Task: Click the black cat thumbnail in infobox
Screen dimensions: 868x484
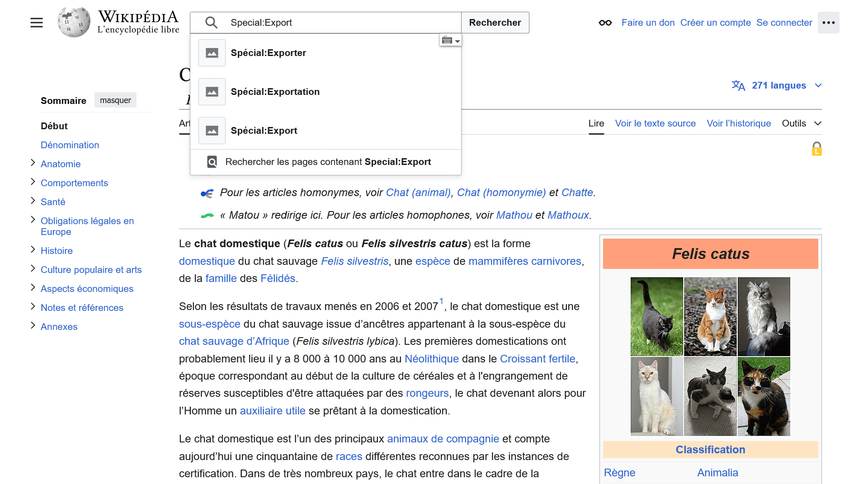Action: [656, 316]
